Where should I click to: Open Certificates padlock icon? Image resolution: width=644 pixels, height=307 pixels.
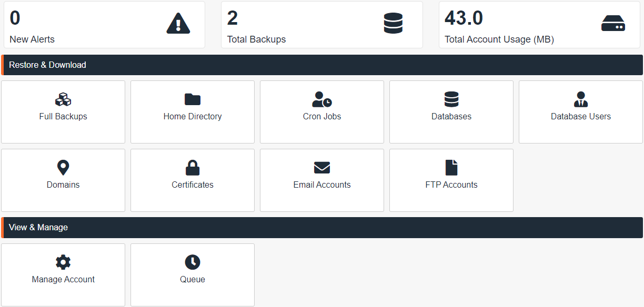(x=193, y=168)
